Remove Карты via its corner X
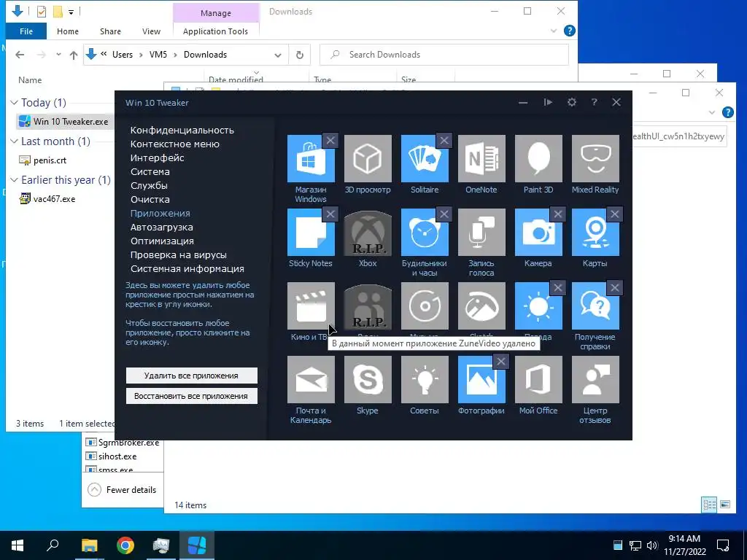The height and width of the screenshot is (560, 747). 614,214
